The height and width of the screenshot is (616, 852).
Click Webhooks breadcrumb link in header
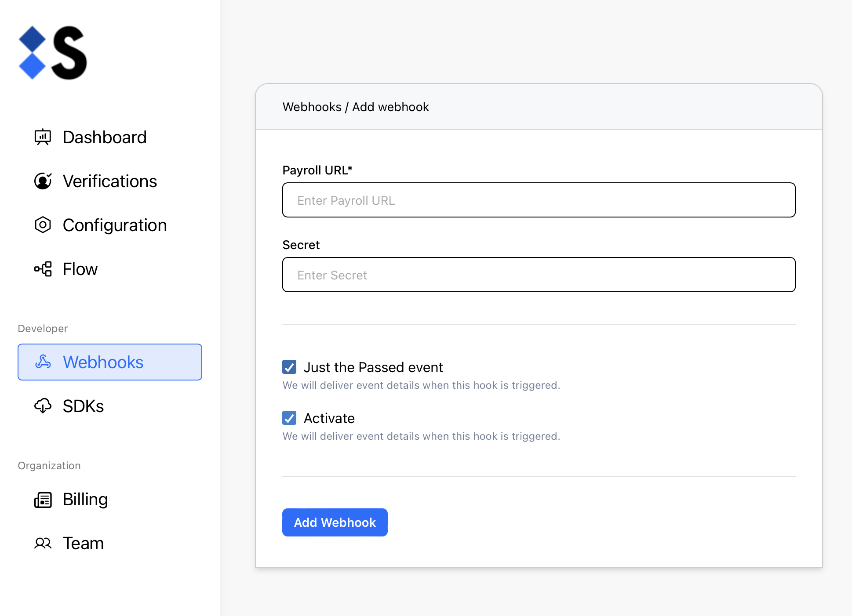pos(312,107)
